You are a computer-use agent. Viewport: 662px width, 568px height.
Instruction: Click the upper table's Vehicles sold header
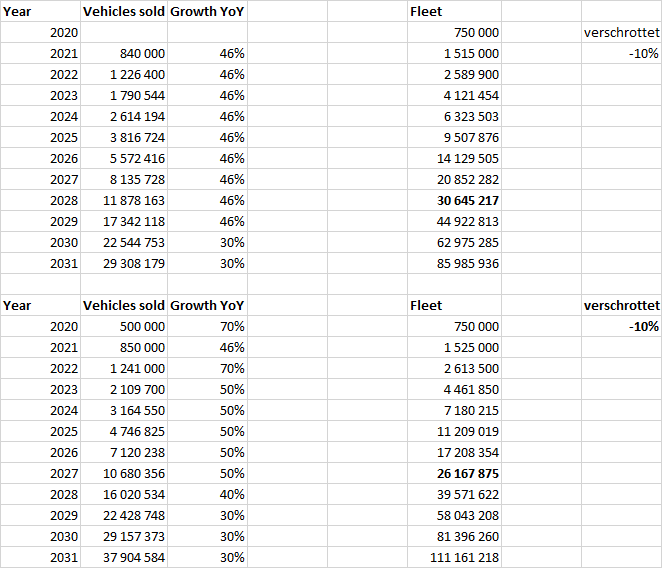[x=124, y=12]
